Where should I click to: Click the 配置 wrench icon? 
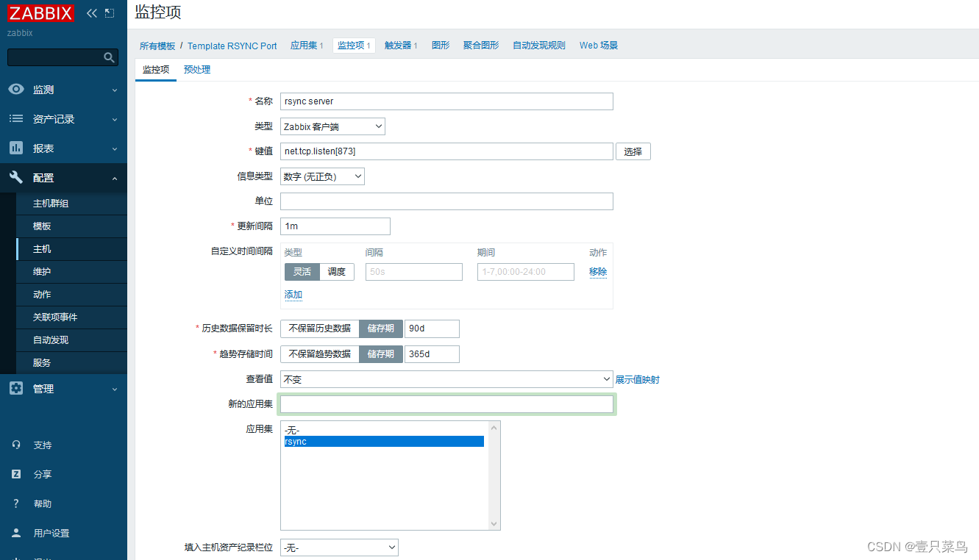16,177
